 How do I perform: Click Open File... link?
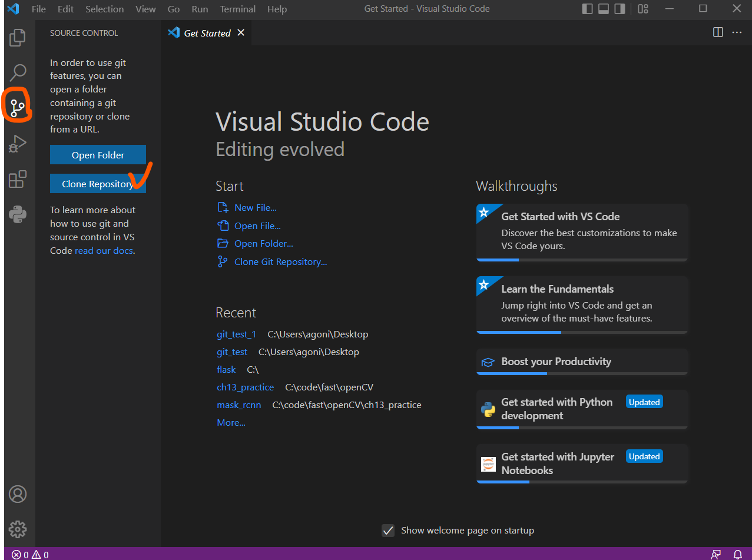pyautogui.click(x=257, y=226)
